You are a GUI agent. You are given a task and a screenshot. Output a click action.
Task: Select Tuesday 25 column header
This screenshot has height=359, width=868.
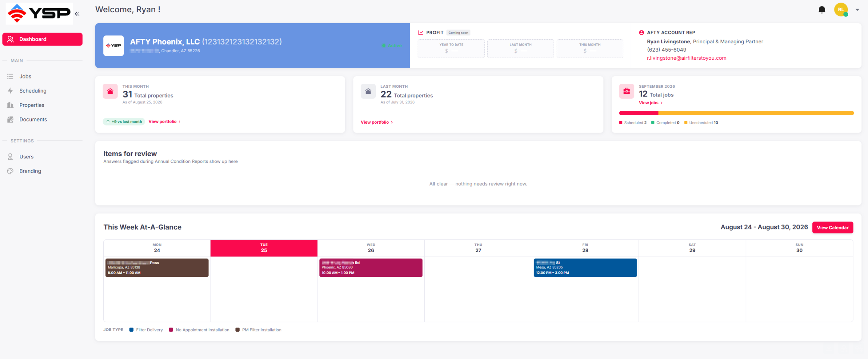point(264,248)
